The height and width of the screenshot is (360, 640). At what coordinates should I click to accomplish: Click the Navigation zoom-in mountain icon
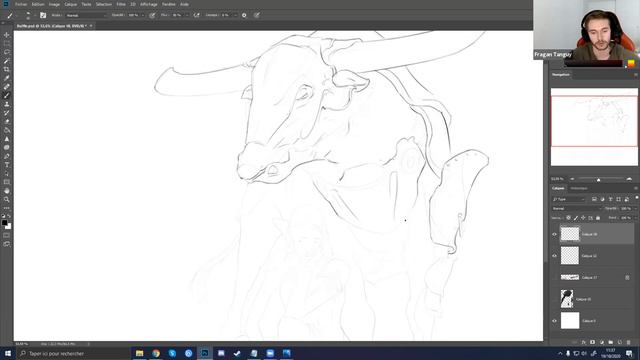click(629, 179)
